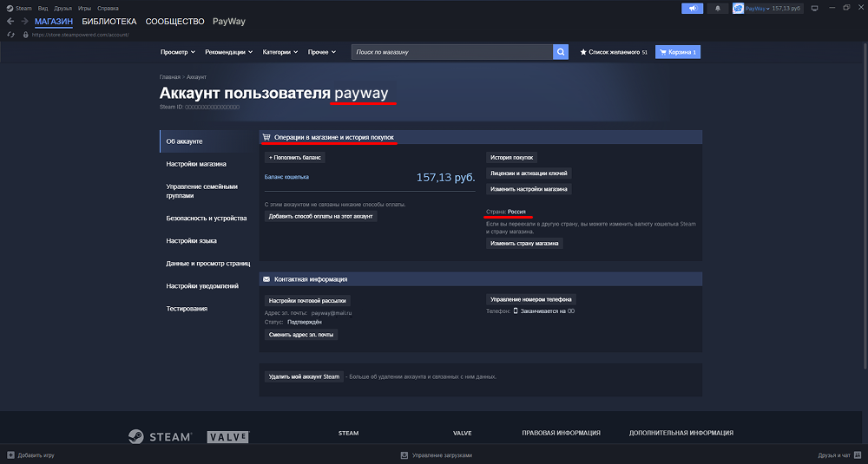The width and height of the screenshot is (868, 464).
Task: Click Сменить адрес эл. почты button
Action: (x=301, y=335)
